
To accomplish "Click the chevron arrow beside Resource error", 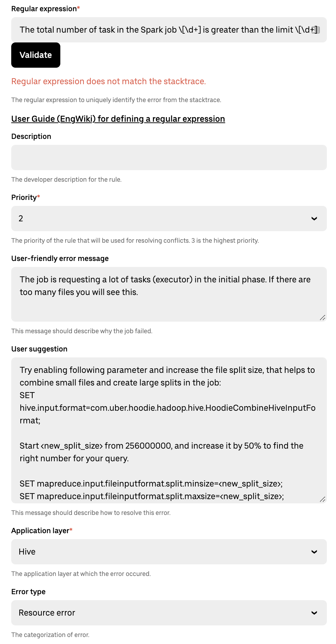I will click(314, 613).
